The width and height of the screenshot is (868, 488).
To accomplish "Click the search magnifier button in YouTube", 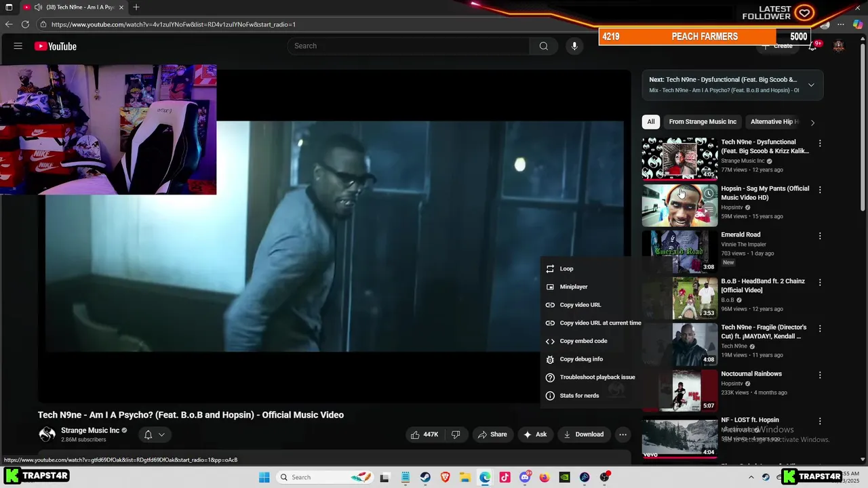I will tap(543, 46).
